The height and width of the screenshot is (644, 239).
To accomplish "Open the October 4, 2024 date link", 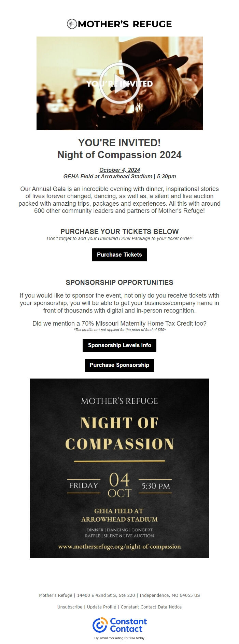I will (119, 169).
